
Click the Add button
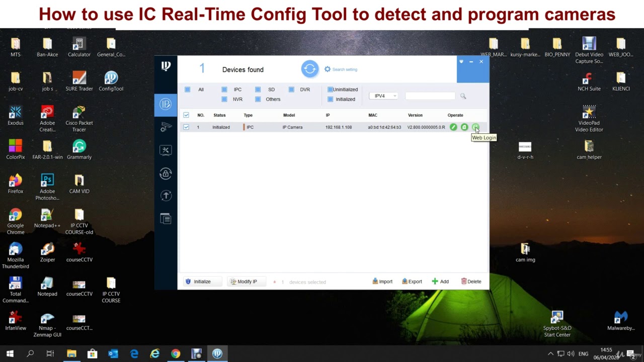[440, 282]
